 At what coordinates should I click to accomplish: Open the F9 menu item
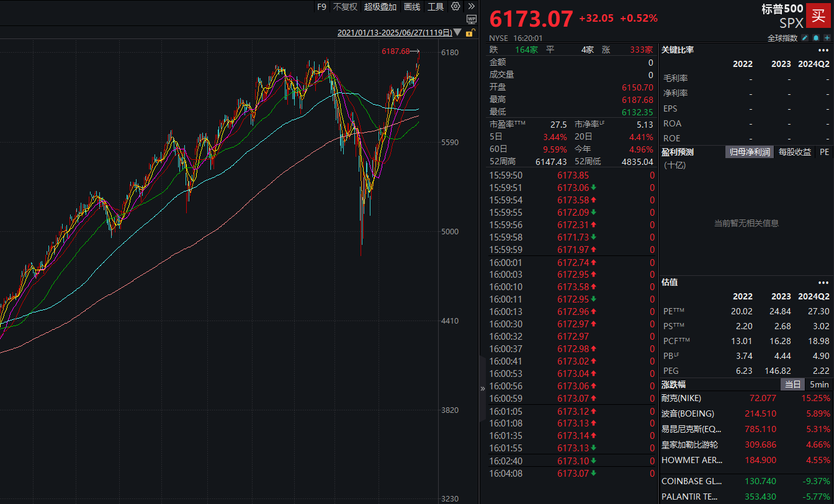321,7
